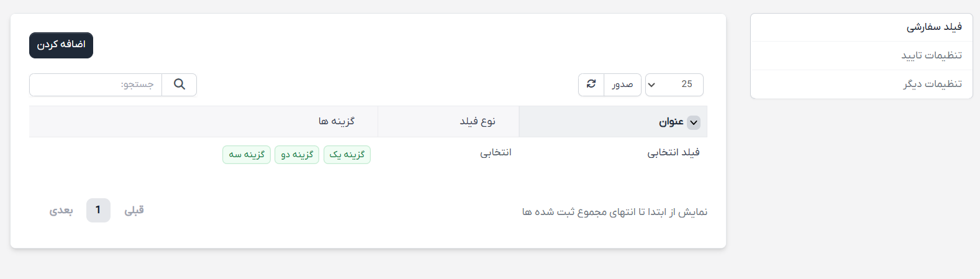Image resolution: width=980 pixels, height=279 pixels.
Task: Focus the جستجو search input field
Action: (x=96, y=85)
